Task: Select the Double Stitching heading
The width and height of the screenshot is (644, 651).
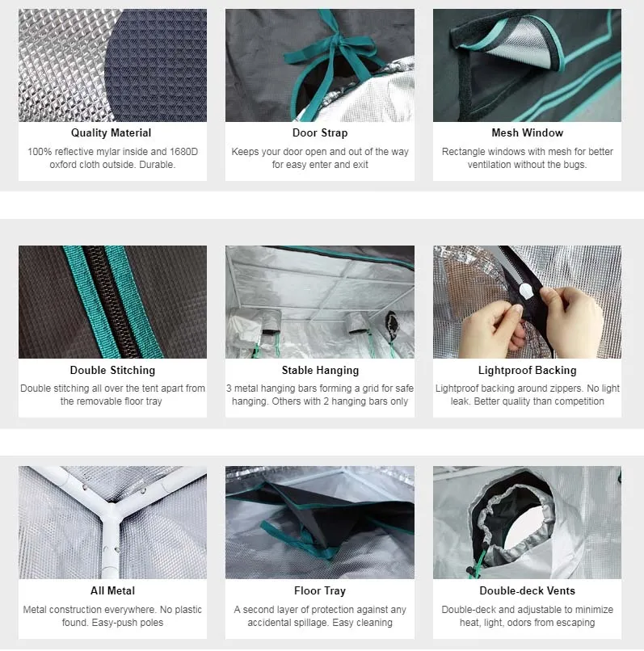Action: [x=112, y=371]
